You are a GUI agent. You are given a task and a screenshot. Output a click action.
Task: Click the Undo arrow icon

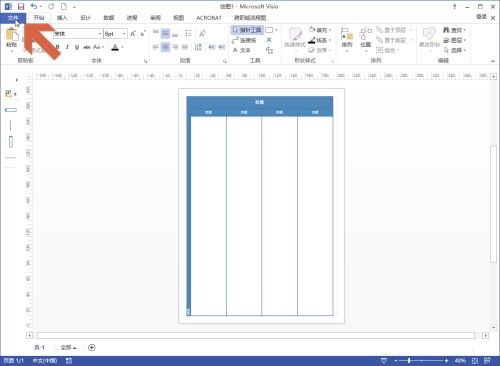click(x=34, y=6)
